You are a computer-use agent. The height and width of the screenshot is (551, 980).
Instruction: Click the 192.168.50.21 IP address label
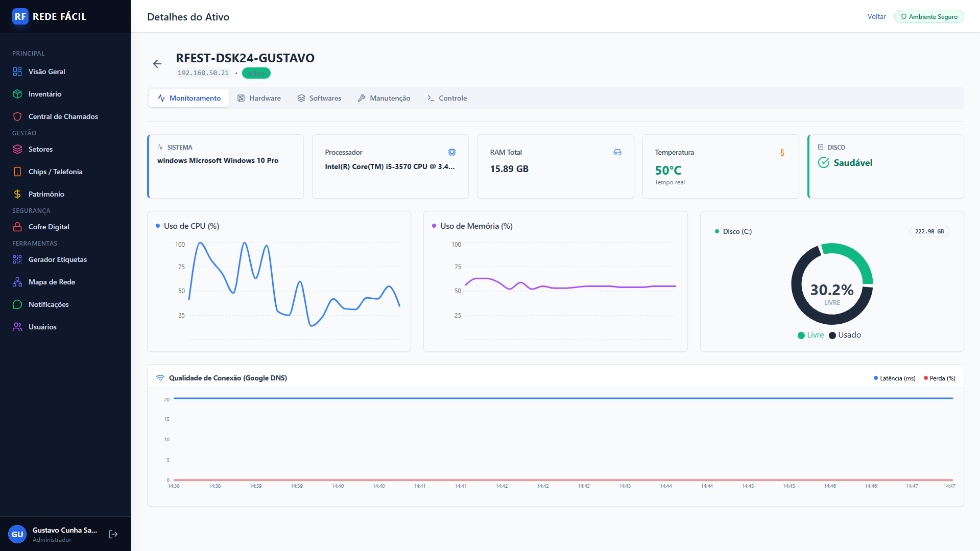[203, 73]
